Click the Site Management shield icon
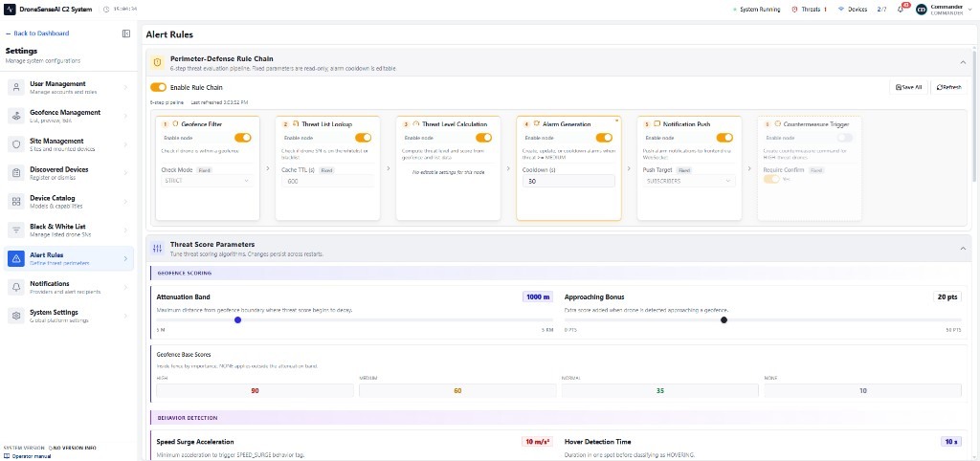980x461 pixels. (x=16, y=144)
